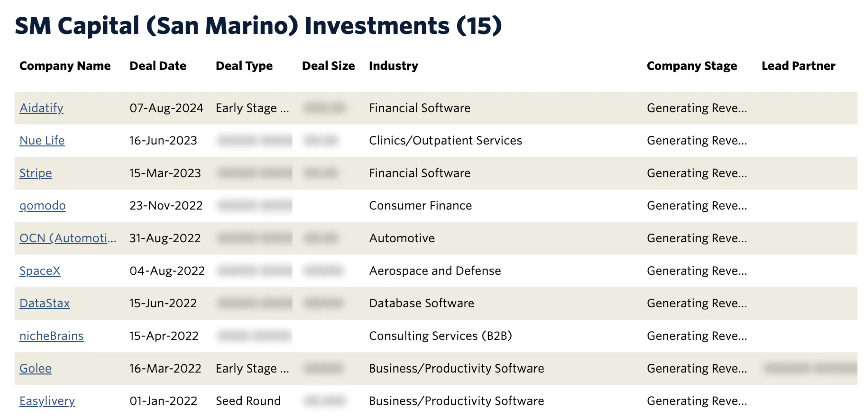868x420 pixels.
Task: Open the OCN (Automoti... company link
Action: point(67,238)
